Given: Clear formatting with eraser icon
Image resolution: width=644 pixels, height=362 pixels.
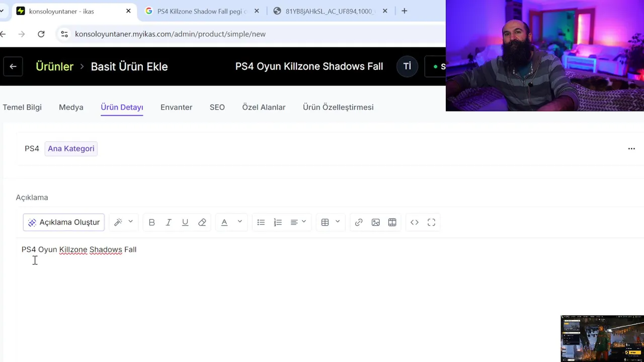Looking at the screenshot, I should click(x=202, y=222).
